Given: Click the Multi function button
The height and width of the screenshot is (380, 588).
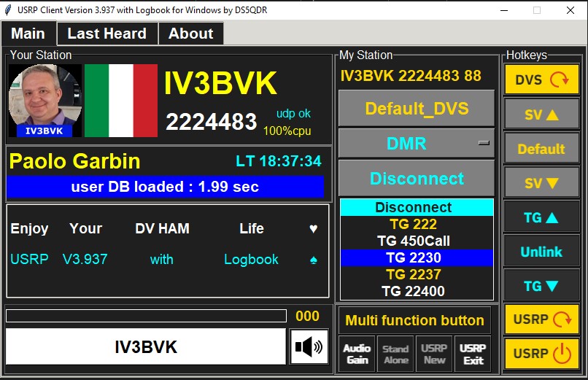Looking at the screenshot, I should coord(414,320).
